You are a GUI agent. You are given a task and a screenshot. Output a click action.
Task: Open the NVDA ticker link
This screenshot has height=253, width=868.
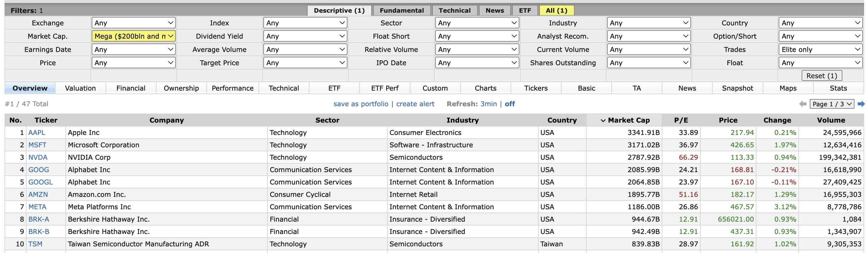click(38, 158)
